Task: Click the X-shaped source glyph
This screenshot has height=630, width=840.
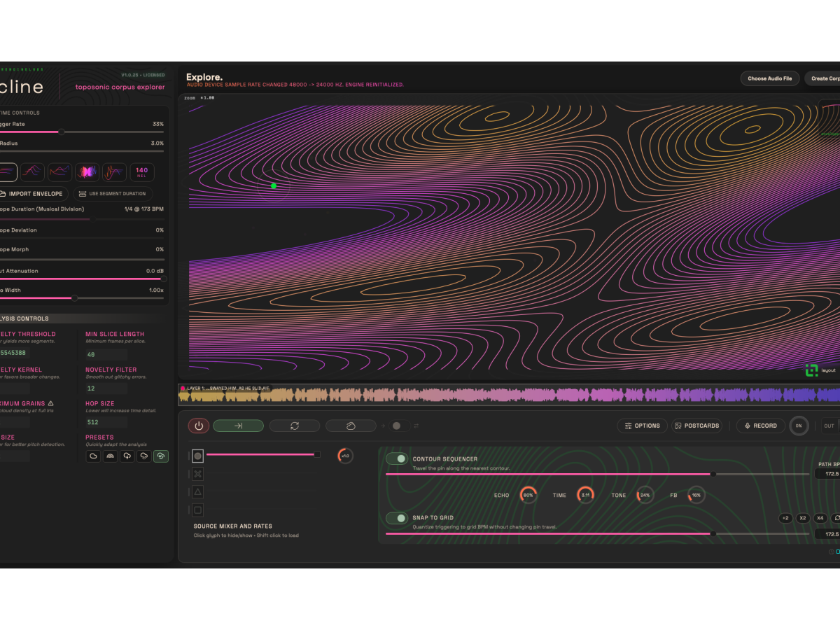Action: tap(198, 474)
